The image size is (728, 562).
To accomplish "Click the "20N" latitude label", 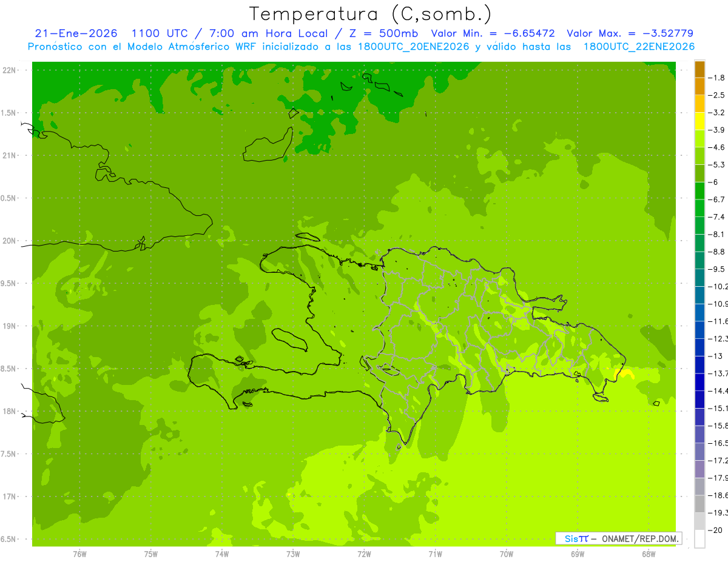I will 10,241.
